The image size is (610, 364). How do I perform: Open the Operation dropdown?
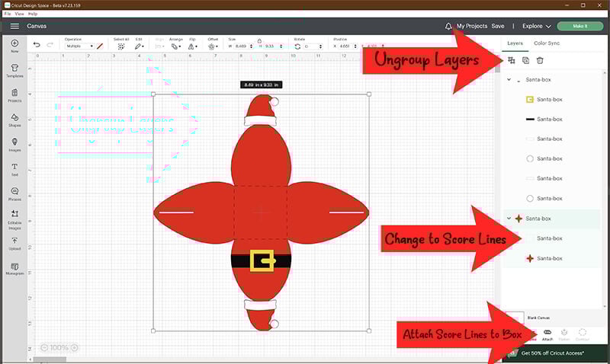click(x=79, y=46)
